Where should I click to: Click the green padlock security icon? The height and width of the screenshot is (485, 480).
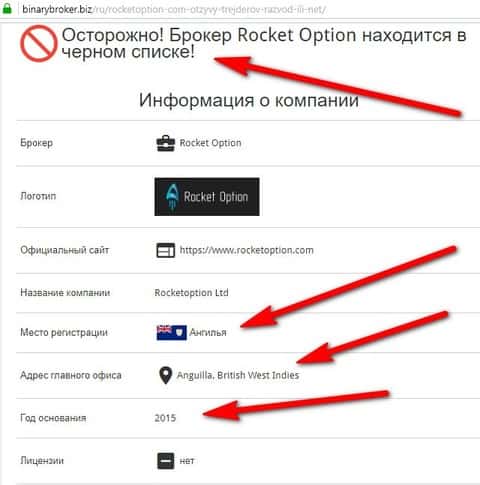(x=7, y=9)
